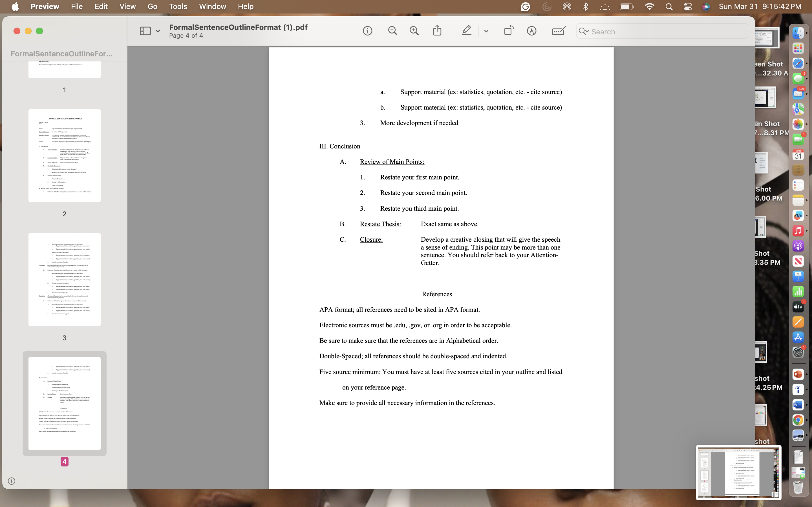Show document info with the Info button
Image resolution: width=812 pixels, height=507 pixels.
point(368,31)
